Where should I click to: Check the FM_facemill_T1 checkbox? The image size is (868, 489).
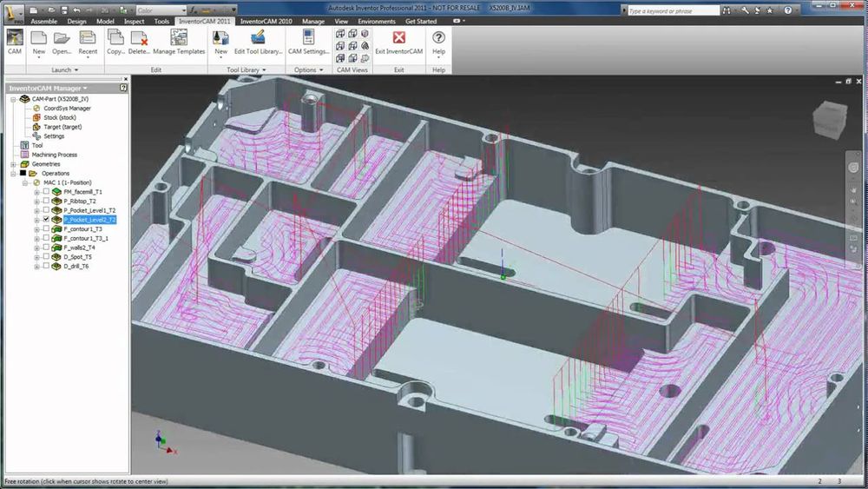[x=47, y=192]
